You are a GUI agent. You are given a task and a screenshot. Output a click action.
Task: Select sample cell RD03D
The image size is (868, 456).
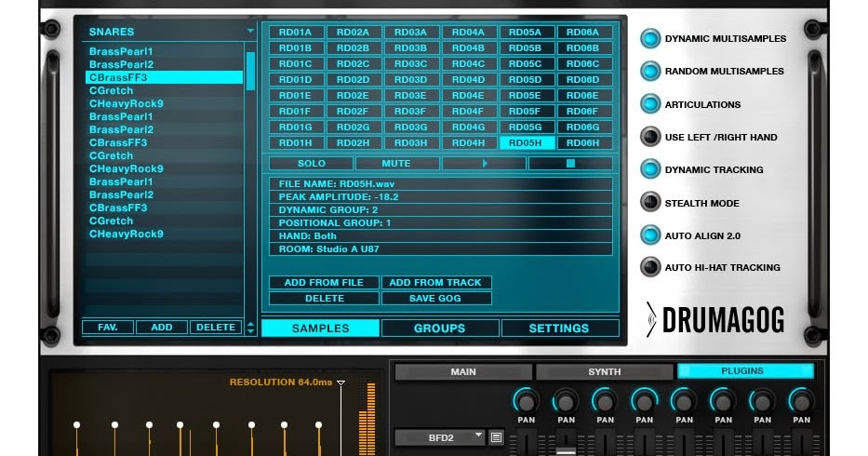[x=411, y=80]
